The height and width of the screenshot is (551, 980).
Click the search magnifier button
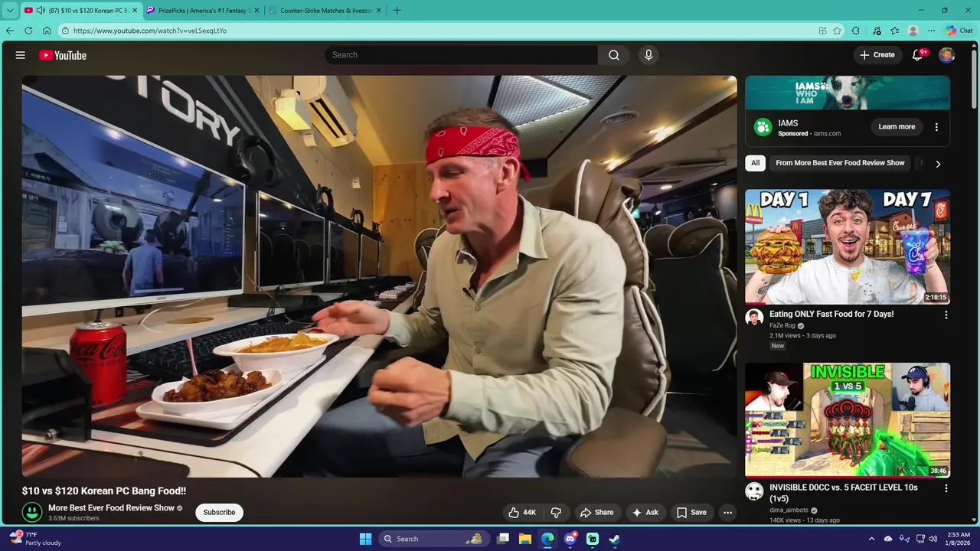pyautogui.click(x=614, y=55)
